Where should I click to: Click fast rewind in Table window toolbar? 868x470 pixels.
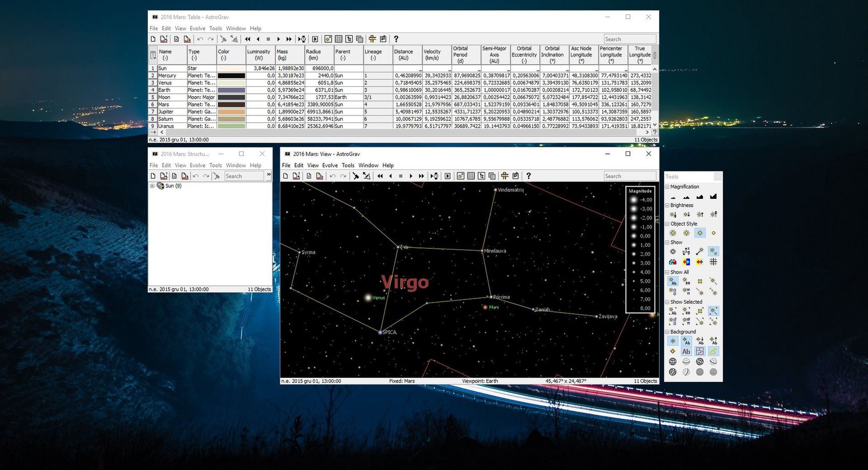[x=247, y=39]
